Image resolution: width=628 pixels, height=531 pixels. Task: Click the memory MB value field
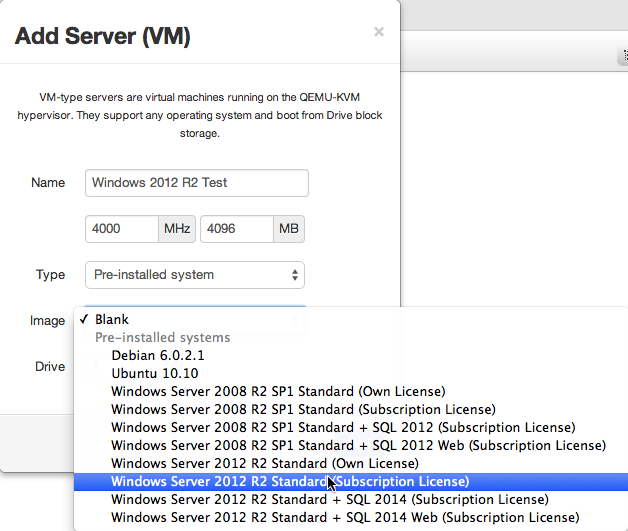pyautogui.click(x=237, y=229)
